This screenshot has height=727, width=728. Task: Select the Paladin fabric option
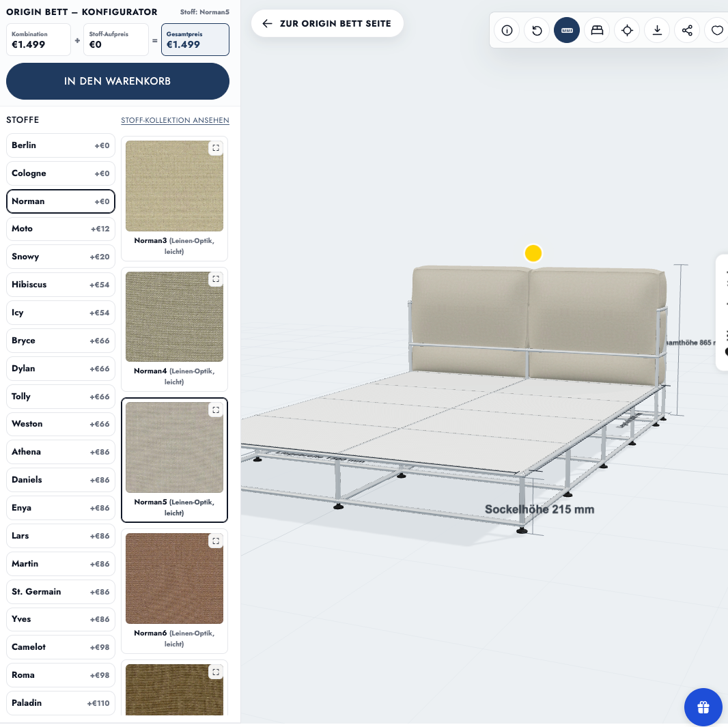tap(61, 703)
